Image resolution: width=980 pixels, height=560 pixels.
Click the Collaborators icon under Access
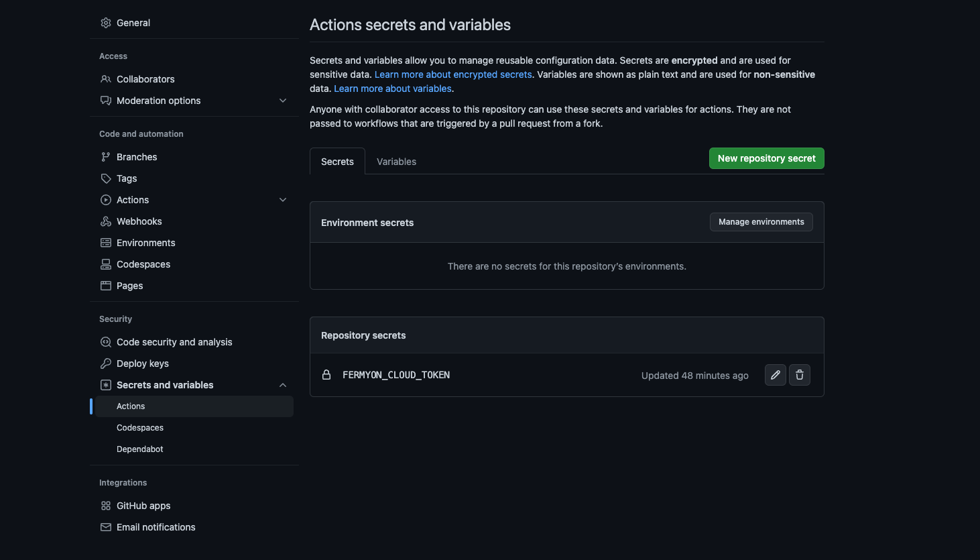(x=105, y=78)
